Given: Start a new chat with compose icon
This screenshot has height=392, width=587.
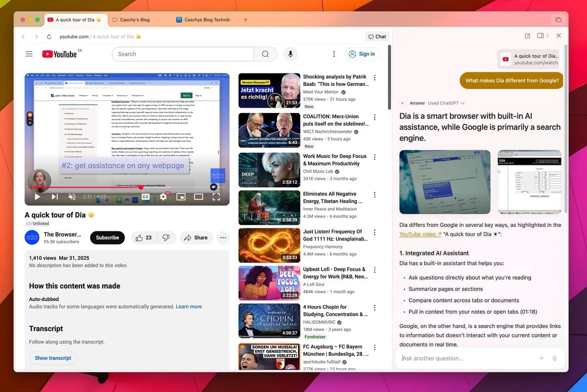Looking at the screenshot, I should pos(527,36).
